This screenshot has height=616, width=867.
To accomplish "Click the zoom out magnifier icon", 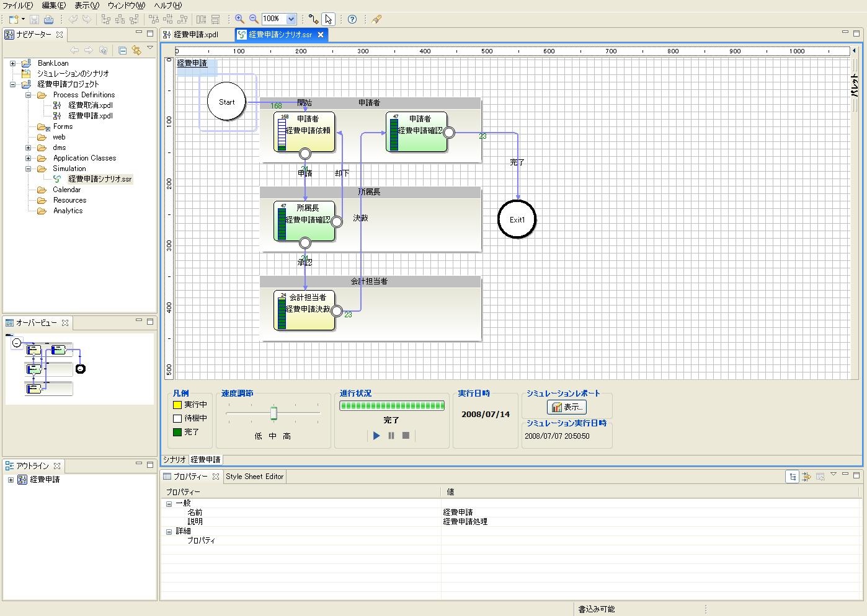I will coord(254,19).
